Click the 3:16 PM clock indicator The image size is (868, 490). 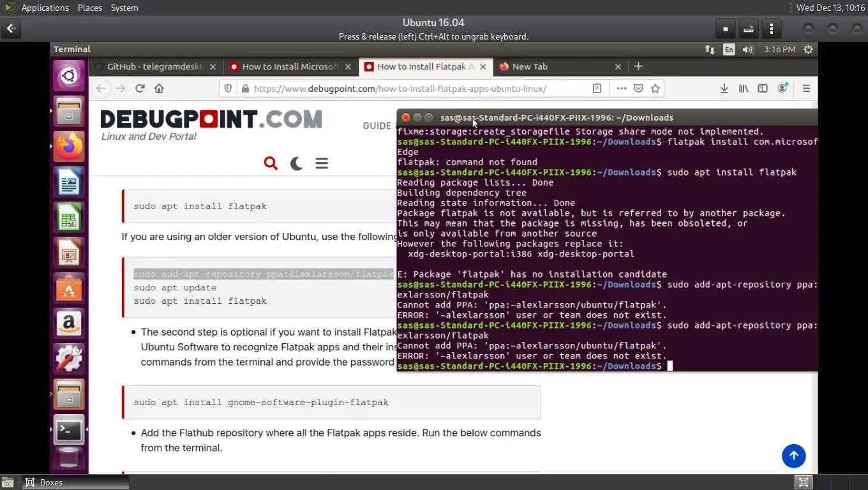pyautogui.click(x=779, y=49)
